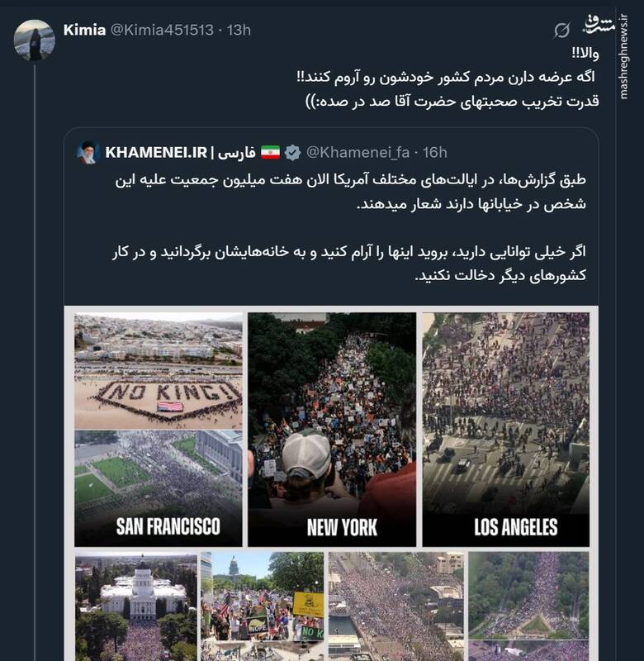644x661 pixels.
Task: Open the yellow-flag rally photo
Action: (263, 607)
